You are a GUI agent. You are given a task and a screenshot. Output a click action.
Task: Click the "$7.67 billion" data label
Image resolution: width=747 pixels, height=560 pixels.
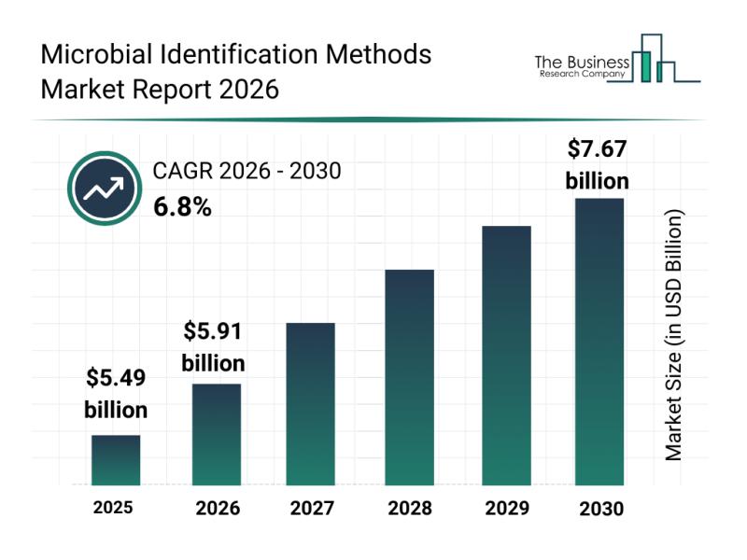tap(598, 164)
